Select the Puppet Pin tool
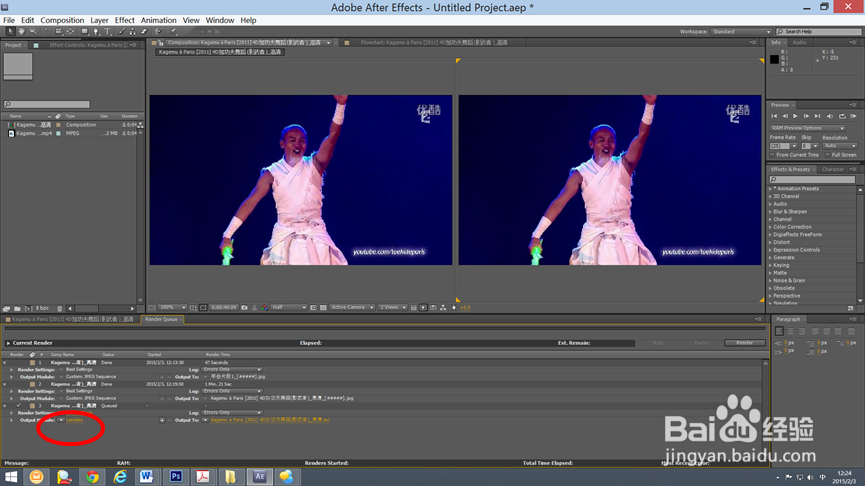 click(x=174, y=31)
